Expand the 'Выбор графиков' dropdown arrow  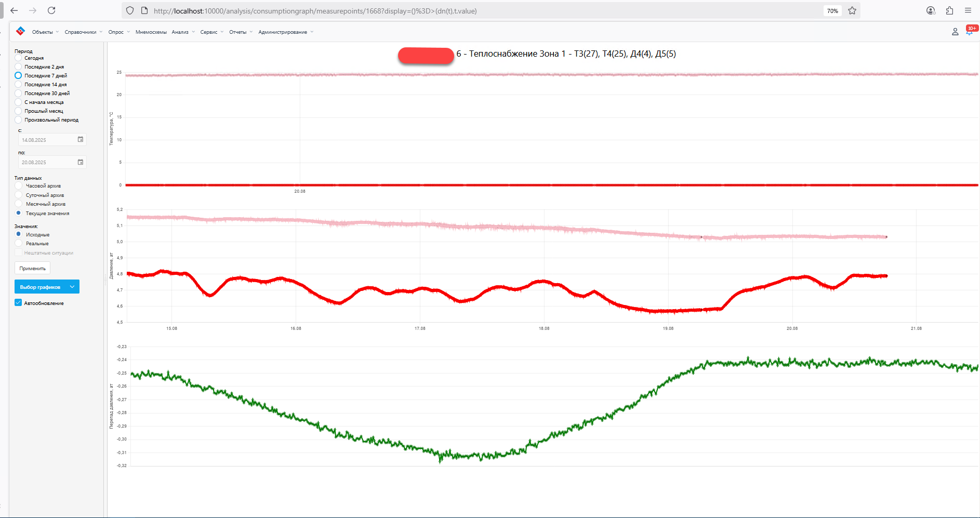tap(72, 287)
